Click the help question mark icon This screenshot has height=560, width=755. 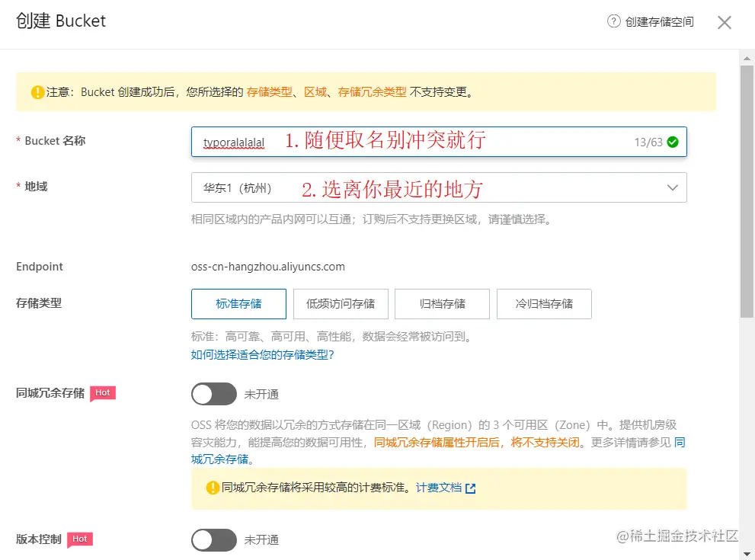tap(613, 21)
